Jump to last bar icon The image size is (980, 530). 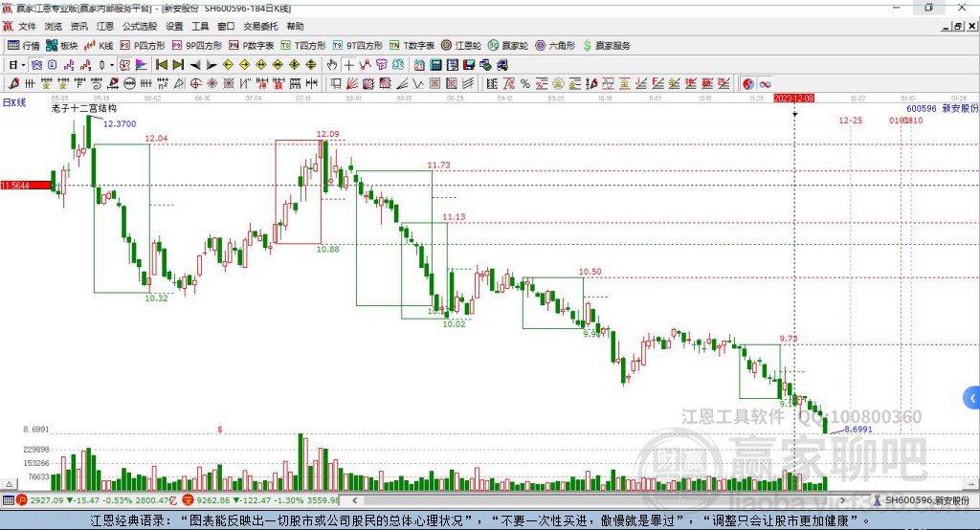click(x=178, y=65)
